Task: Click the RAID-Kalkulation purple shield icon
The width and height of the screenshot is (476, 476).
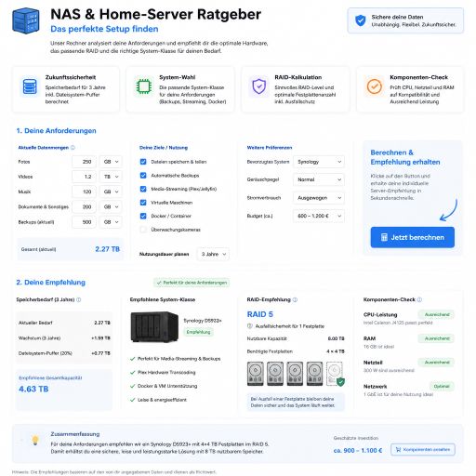Action: point(259,86)
